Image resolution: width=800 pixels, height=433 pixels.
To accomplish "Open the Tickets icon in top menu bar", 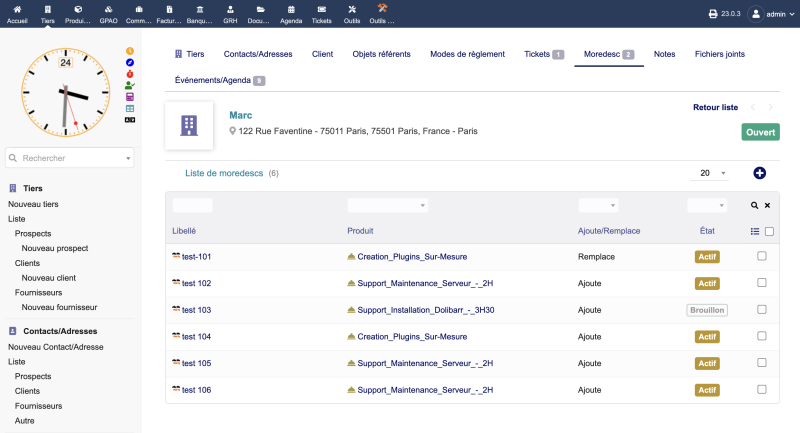I will [x=321, y=9].
